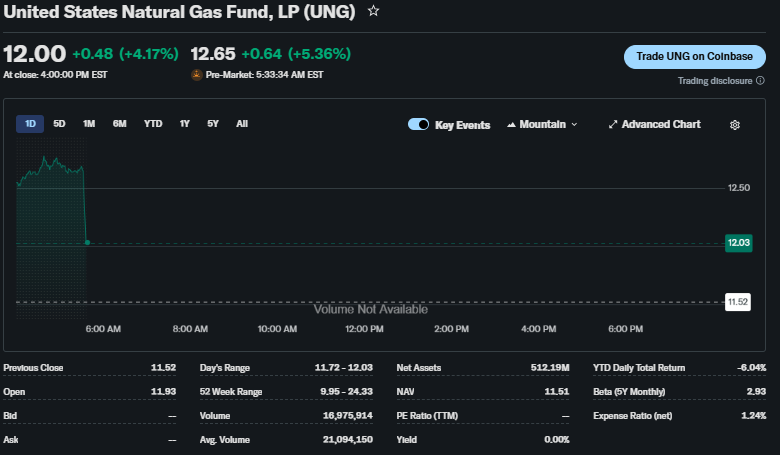This screenshot has width=780, height=455.
Task: Click the mountain chart type icon
Action: click(x=512, y=125)
